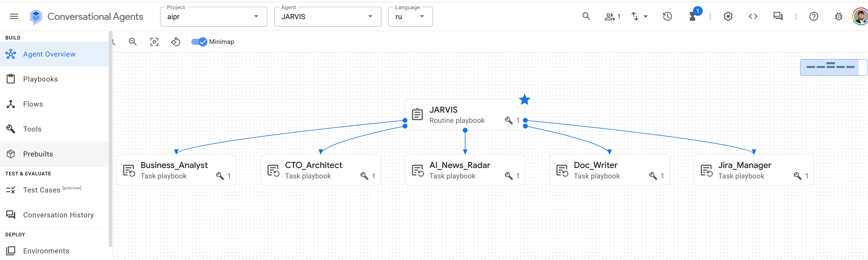Open the change history clock icon
The height and width of the screenshot is (260, 868).
point(667,17)
